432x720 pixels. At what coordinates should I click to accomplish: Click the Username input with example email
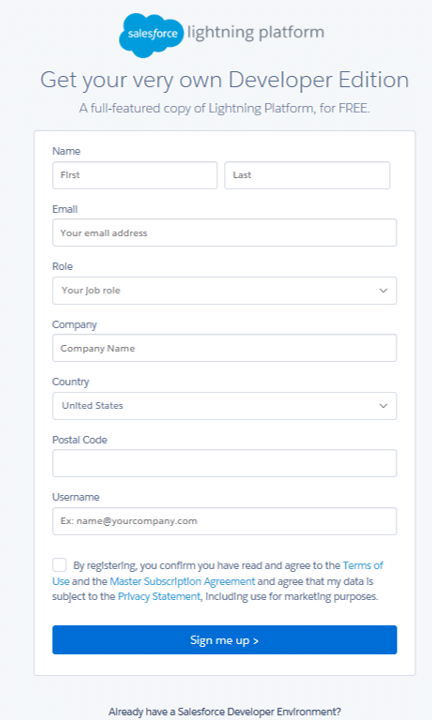pos(224,521)
